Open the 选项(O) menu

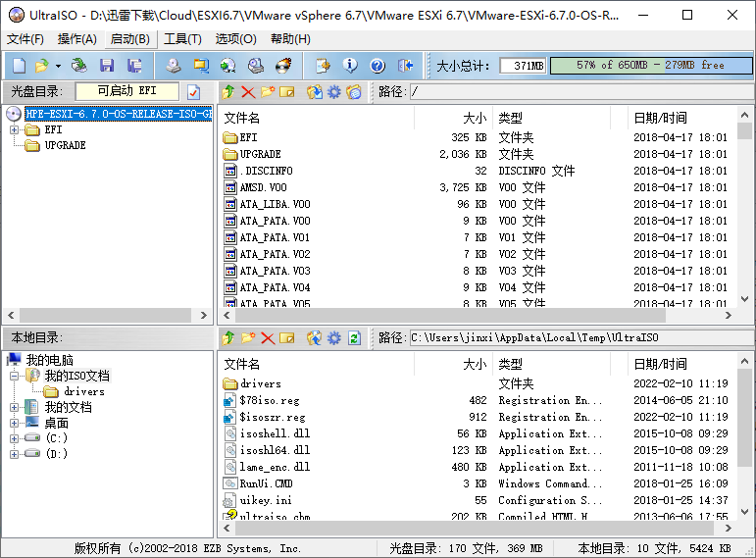[235, 39]
